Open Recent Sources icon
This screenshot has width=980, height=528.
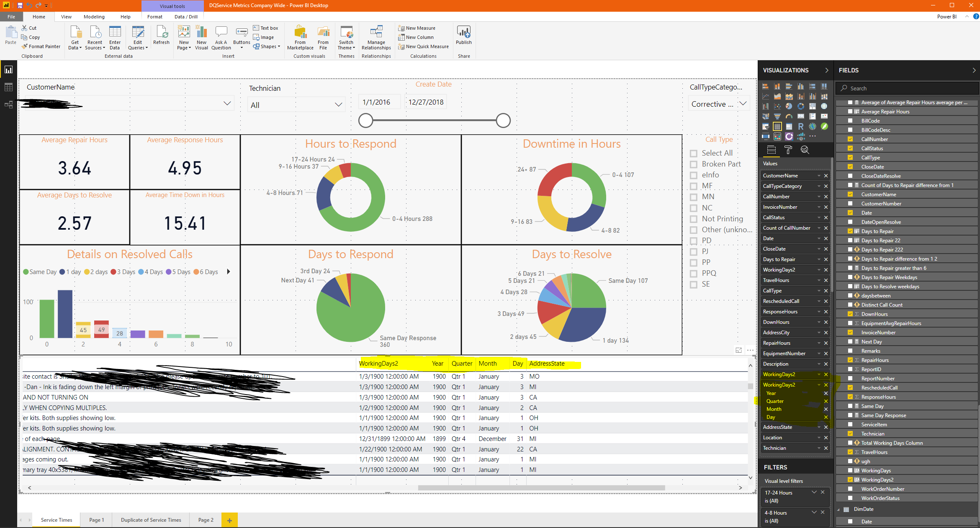tap(95, 38)
